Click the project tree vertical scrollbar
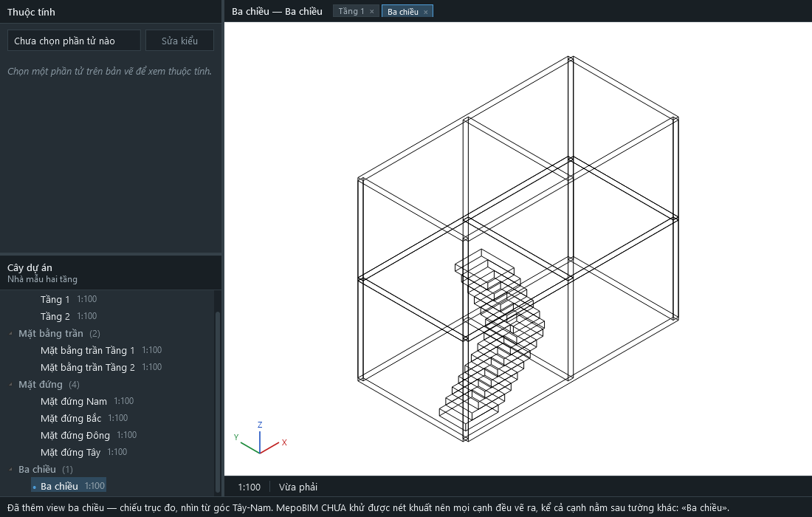This screenshot has width=812, height=517. point(218,400)
